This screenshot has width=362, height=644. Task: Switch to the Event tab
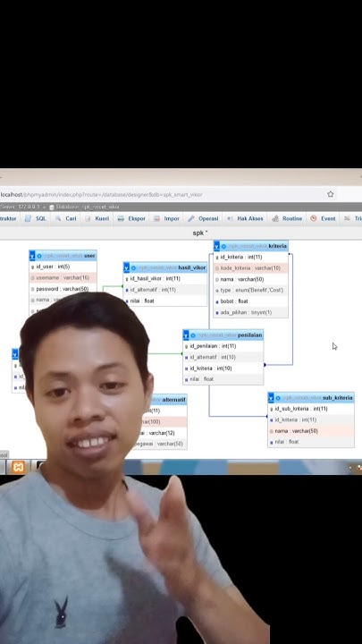(323, 218)
